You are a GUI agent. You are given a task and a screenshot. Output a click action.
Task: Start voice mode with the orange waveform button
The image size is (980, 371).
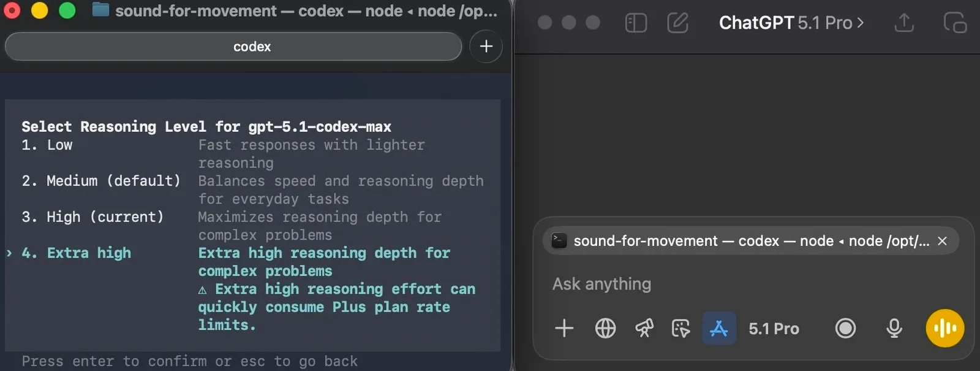(x=945, y=328)
